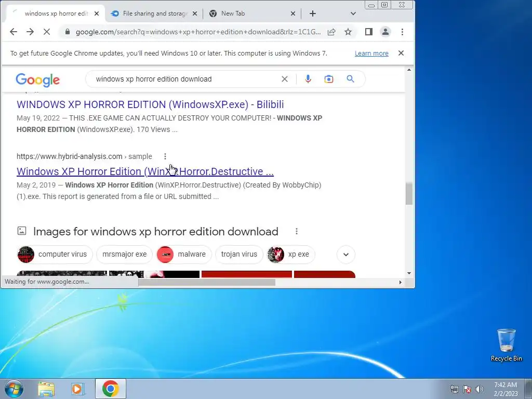Switch to File sharing and storage tab
The height and width of the screenshot is (399, 532).
[155, 14]
